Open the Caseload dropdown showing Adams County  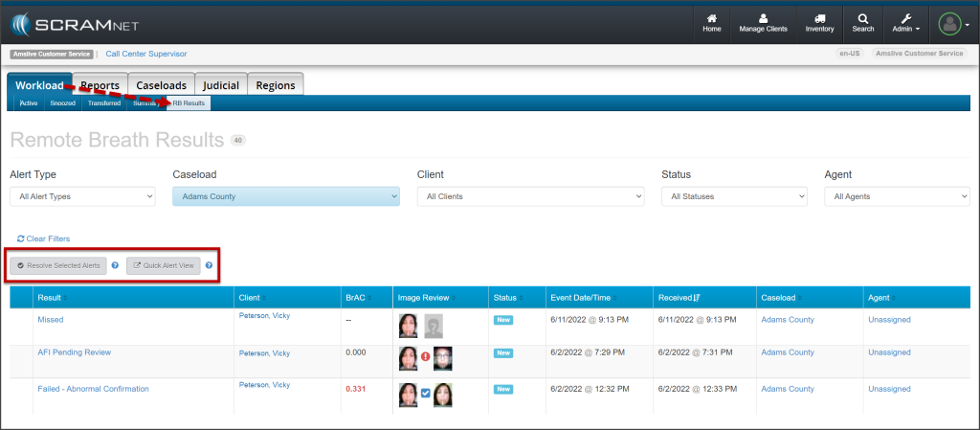click(x=285, y=196)
